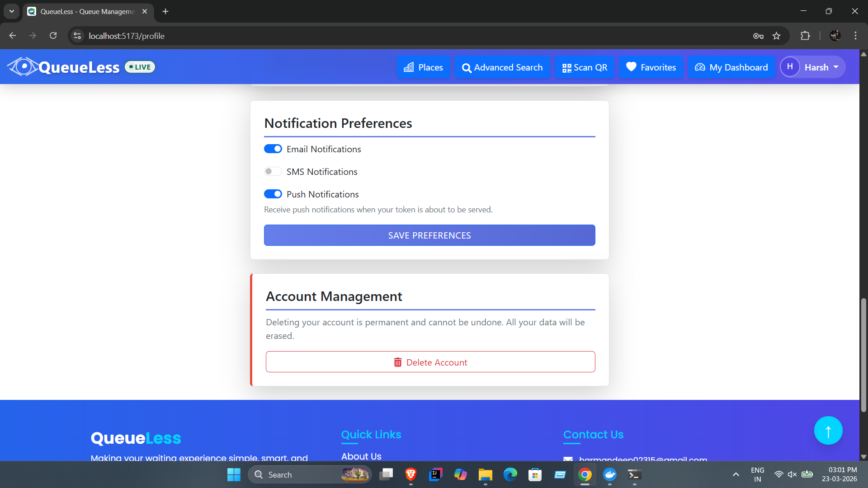This screenshot has width=868, height=488.
Task: Click the scroll-to-top arrow button
Action: click(x=828, y=431)
